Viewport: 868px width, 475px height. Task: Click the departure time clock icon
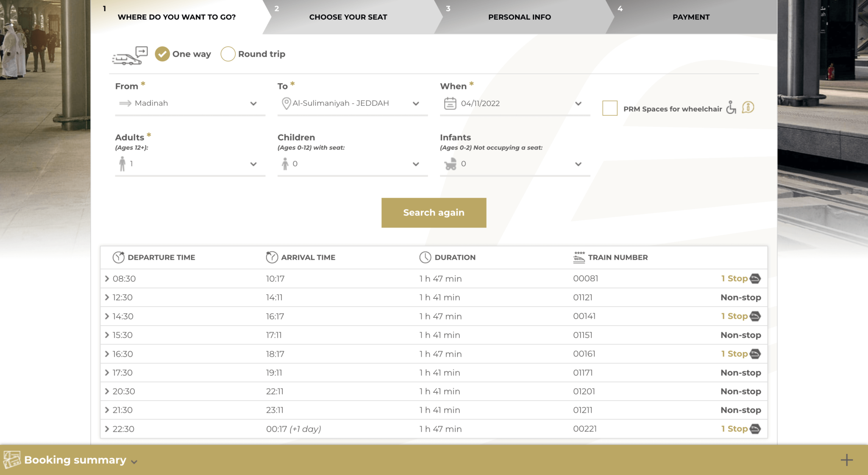click(118, 257)
